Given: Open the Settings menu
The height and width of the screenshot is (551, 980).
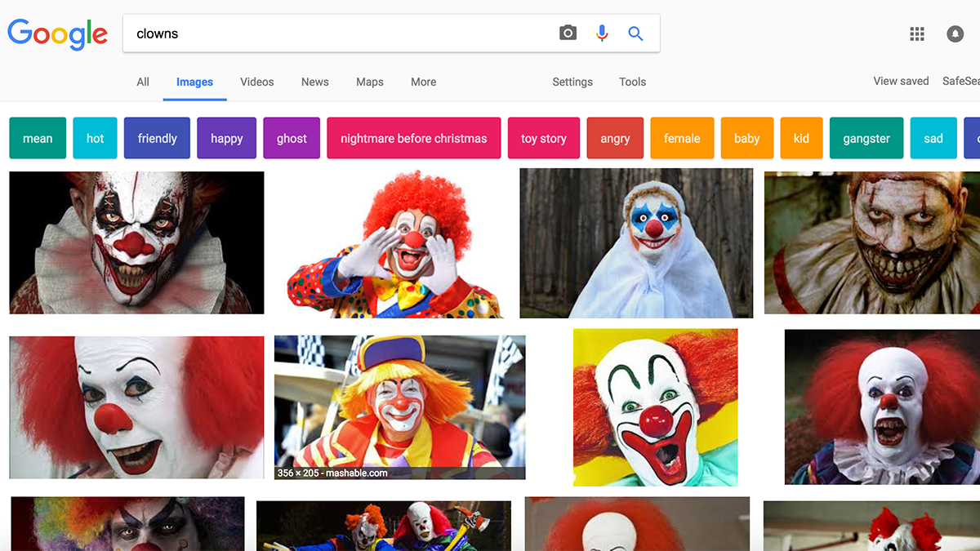Looking at the screenshot, I should click(x=572, y=82).
